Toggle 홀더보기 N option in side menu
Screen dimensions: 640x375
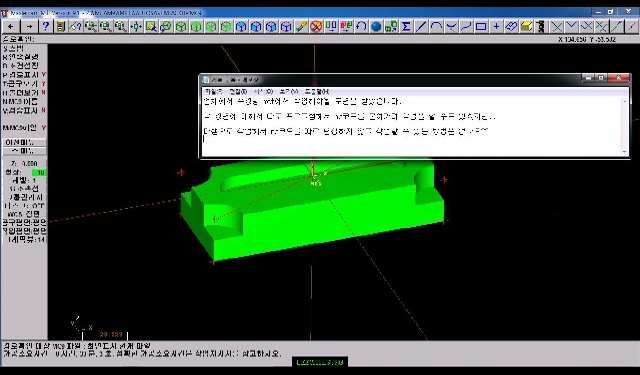coord(24,93)
